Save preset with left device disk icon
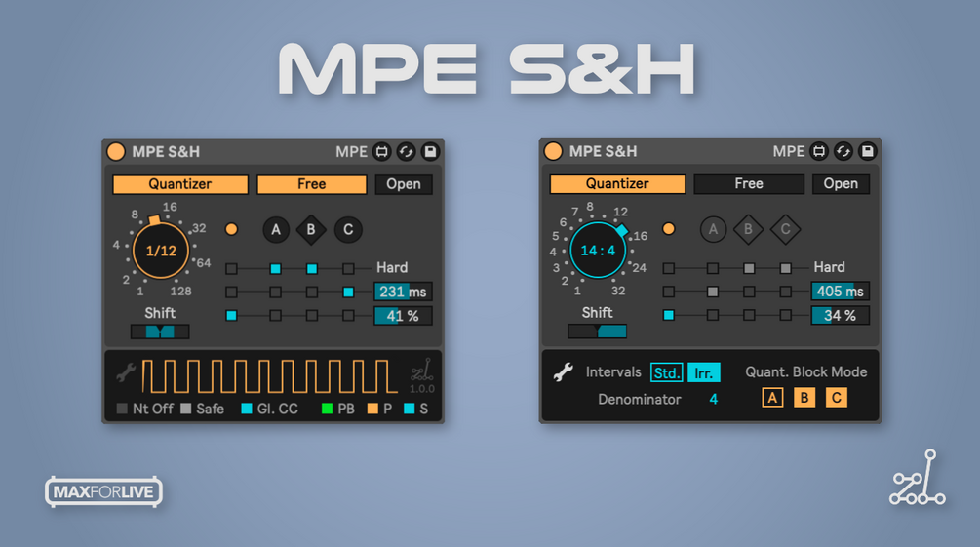Viewport: 980px width, 547px height. (430, 152)
